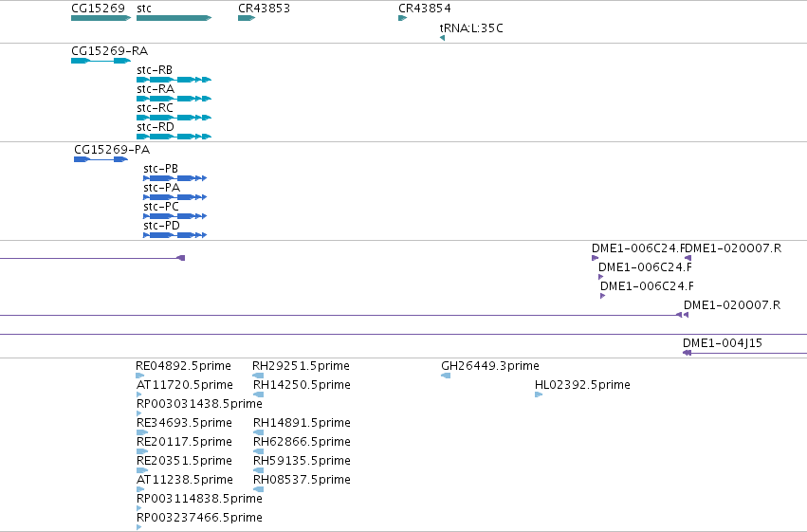Open the RP003114838.5prime EST label

point(199,499)
